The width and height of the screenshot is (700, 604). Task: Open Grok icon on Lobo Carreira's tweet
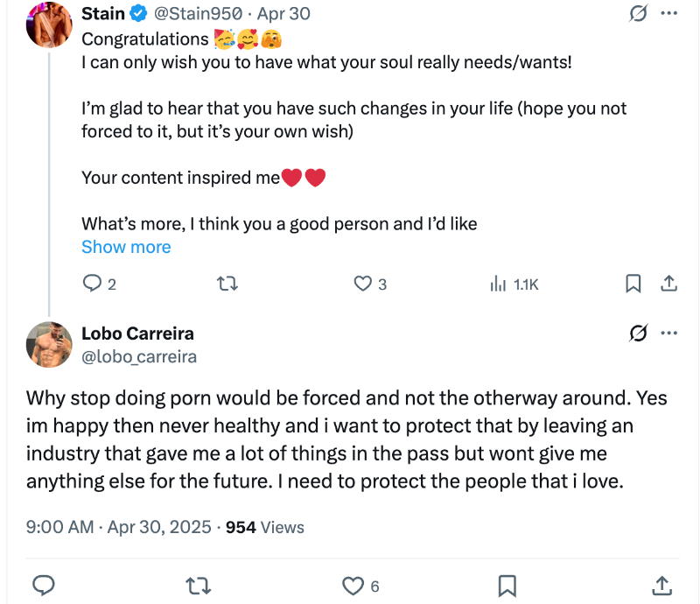tap(639, 334)
